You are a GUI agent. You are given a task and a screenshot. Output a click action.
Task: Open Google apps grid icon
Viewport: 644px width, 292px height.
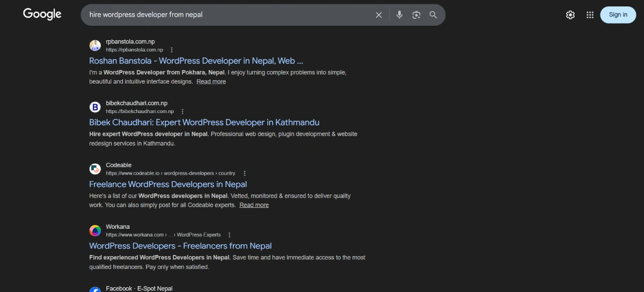click(x=590, y=15)
